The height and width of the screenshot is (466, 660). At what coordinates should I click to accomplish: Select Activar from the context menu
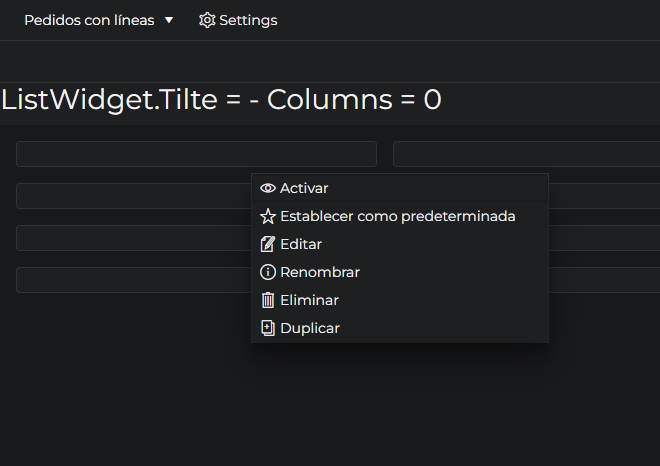[x=304, y=188]
